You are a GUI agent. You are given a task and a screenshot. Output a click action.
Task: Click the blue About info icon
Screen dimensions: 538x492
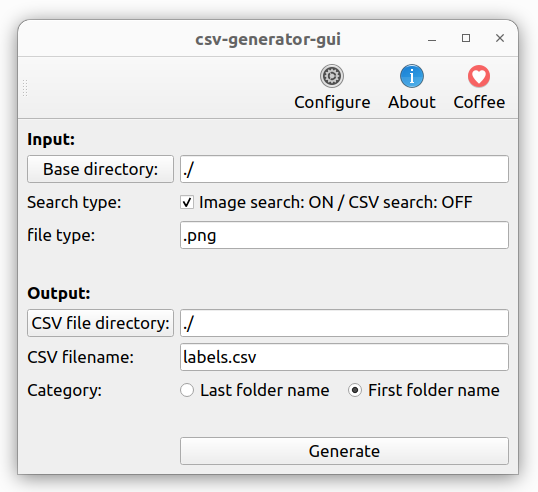click(x=412, y=76)
